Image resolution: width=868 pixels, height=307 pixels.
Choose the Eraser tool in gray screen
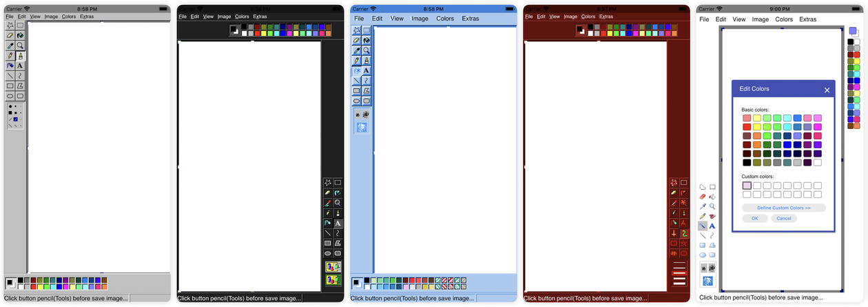[10, 36]
